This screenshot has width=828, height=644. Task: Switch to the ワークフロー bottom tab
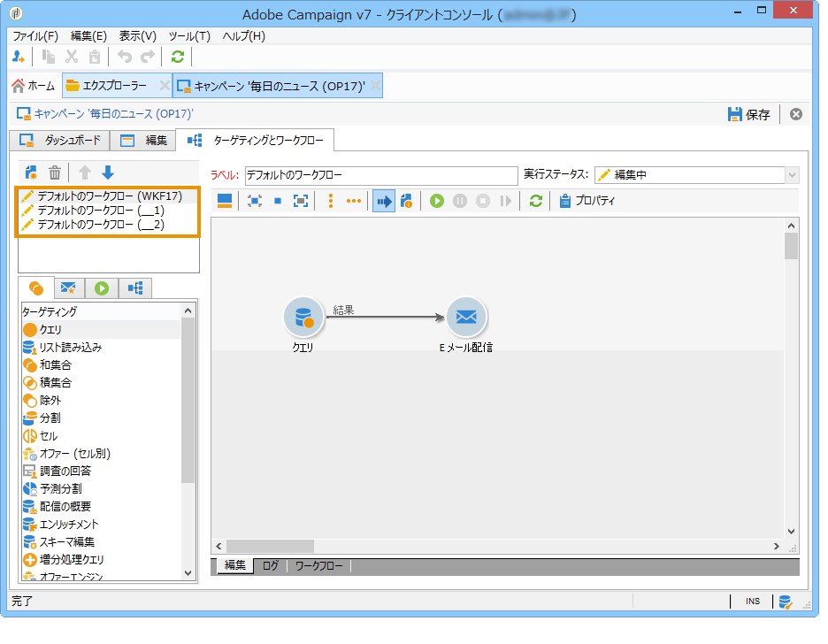point(319,565)
